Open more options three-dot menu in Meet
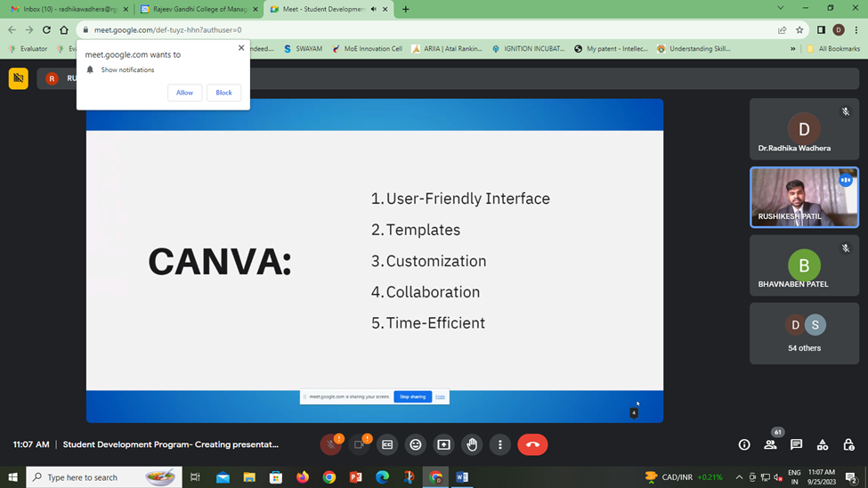Viewport: 868px width, 488px height. 499,444
